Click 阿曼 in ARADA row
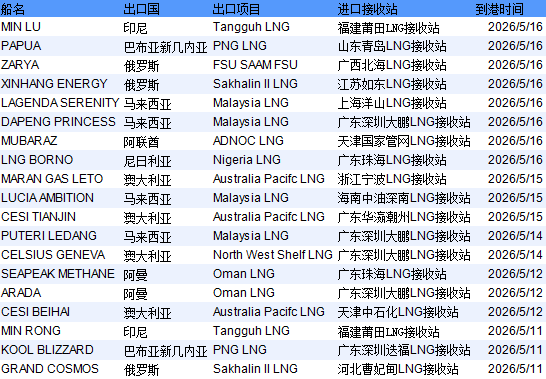This screenshot has width=546, height=379. tap(135, 294)
